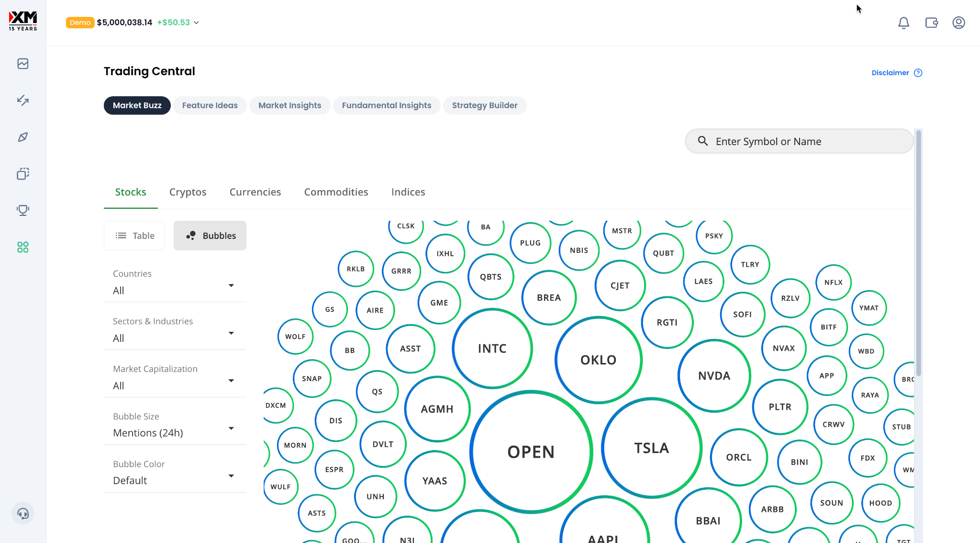The height and width of the screenshot is (543, 980).
Task: Switch to the Stocks tab
Action: [131, 192]
